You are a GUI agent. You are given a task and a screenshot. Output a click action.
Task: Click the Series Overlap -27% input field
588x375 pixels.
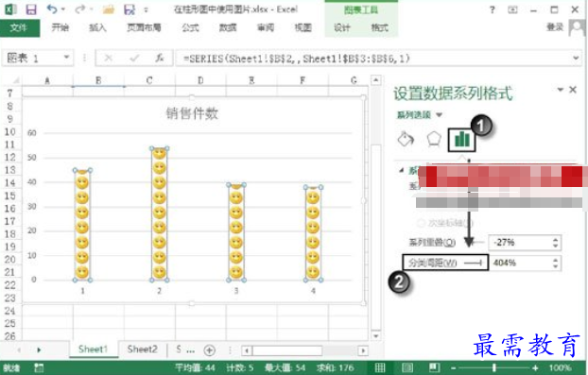[x=520, y=243]
